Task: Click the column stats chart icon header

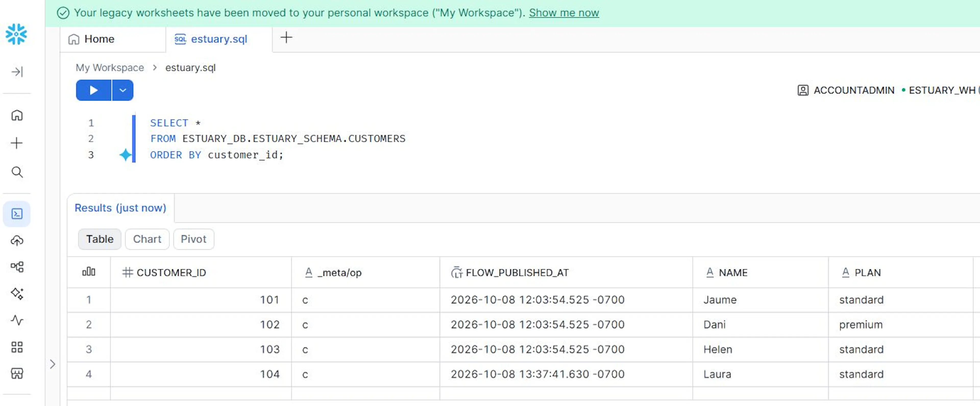Action: pyautogui.click(x=89, y=272)
